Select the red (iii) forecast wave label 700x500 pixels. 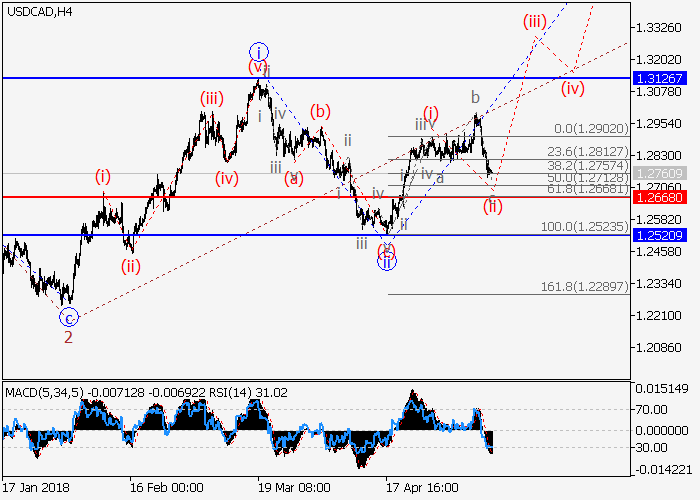pos(534,20)
